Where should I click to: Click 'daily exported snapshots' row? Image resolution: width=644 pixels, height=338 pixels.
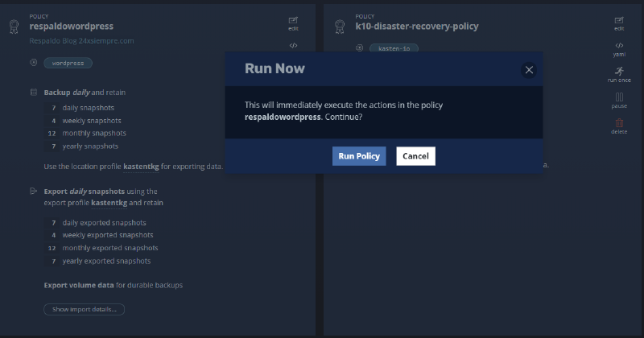click(x=95, y=223)
